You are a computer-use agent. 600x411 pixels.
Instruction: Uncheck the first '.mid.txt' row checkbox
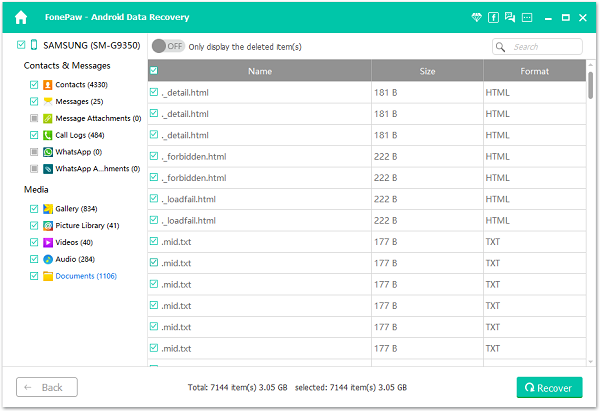click(x=154, y=241)
